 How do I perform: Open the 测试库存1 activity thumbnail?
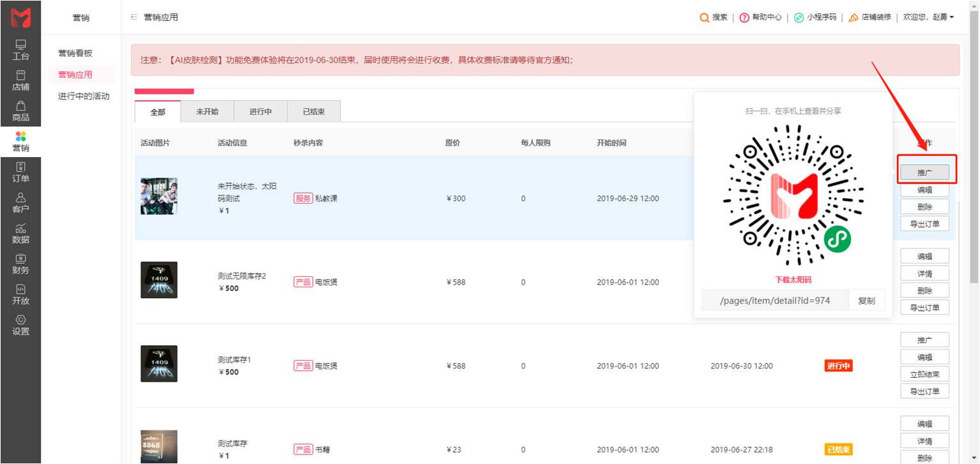(159, 364)
